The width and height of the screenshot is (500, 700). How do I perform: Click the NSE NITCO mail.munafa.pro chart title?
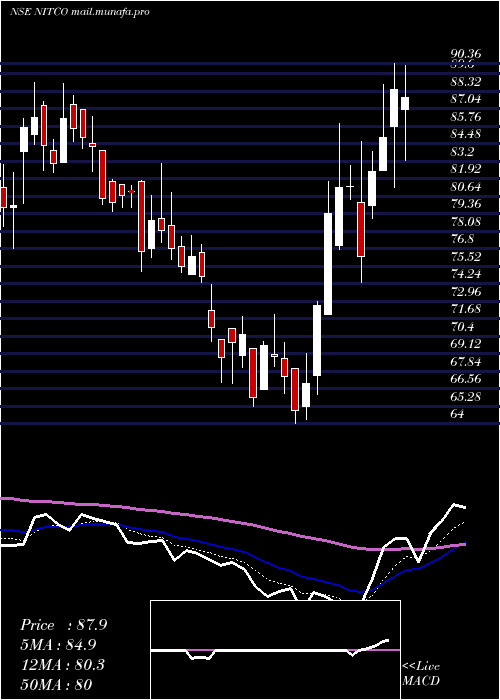(x=79, y=12)
